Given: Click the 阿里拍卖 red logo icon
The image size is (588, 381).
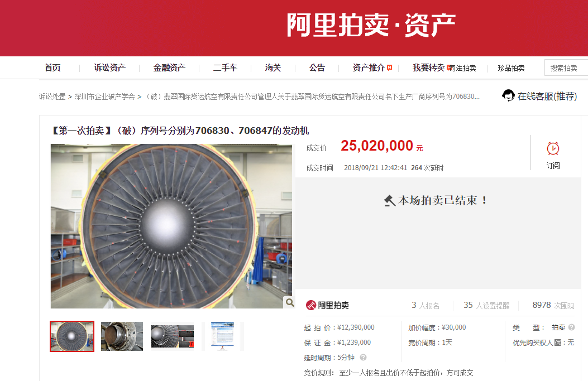Looking at the screenshot, I should point(311,305).
